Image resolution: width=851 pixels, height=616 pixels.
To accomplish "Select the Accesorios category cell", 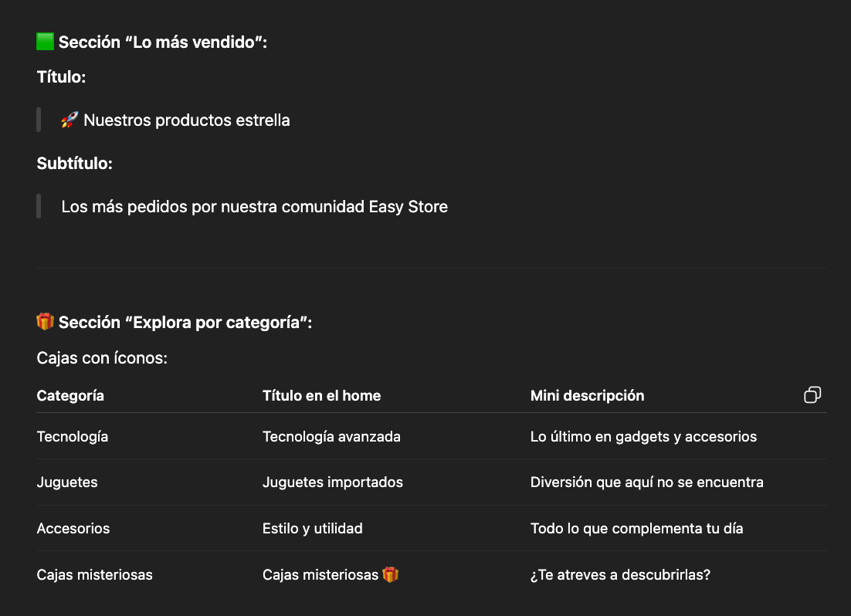I will point(73,528).
